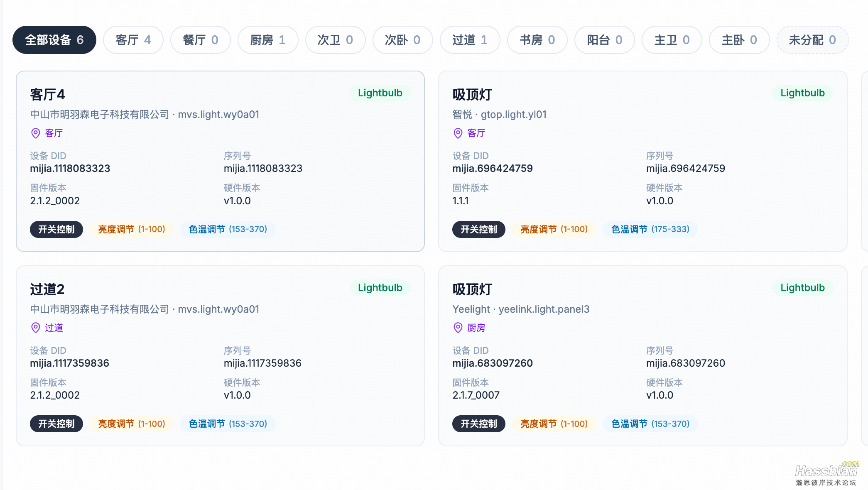Click the 客厅 room link on the 智悦 card
The height and width of the screenshot is (490, 868).
[x=476, y=133]
